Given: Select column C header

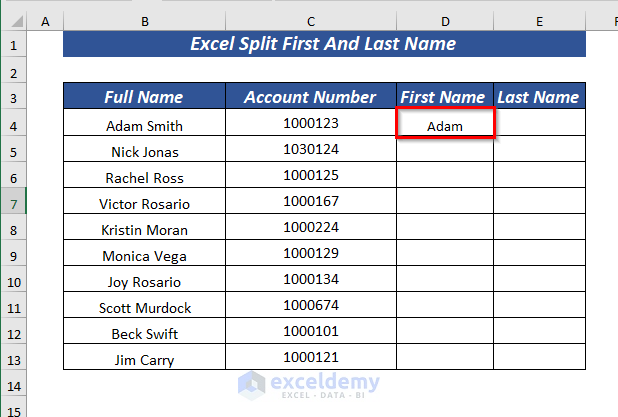Looking at the screenshot, I should pyautogui.click(x=311, y=20).
